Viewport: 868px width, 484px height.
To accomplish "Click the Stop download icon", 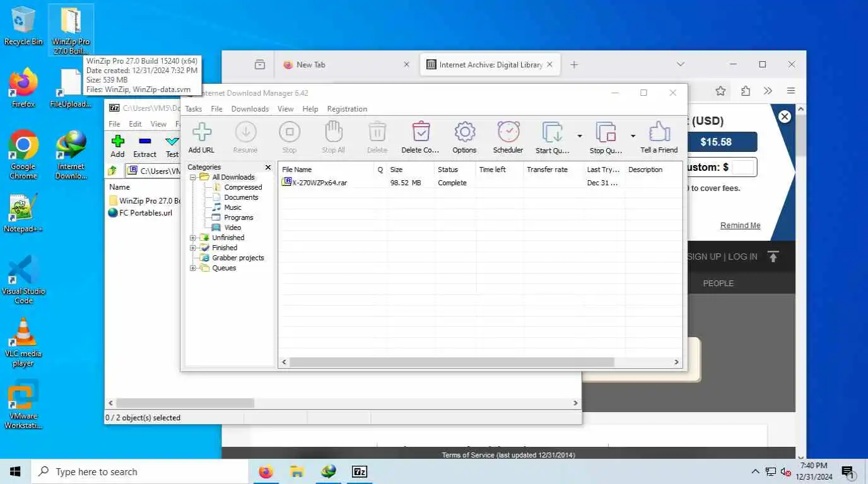I will click(x=290, y=137).
